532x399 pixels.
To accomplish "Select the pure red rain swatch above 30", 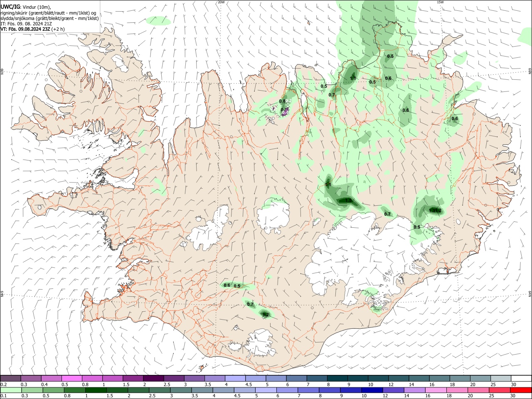I will [x=520, y=390].
